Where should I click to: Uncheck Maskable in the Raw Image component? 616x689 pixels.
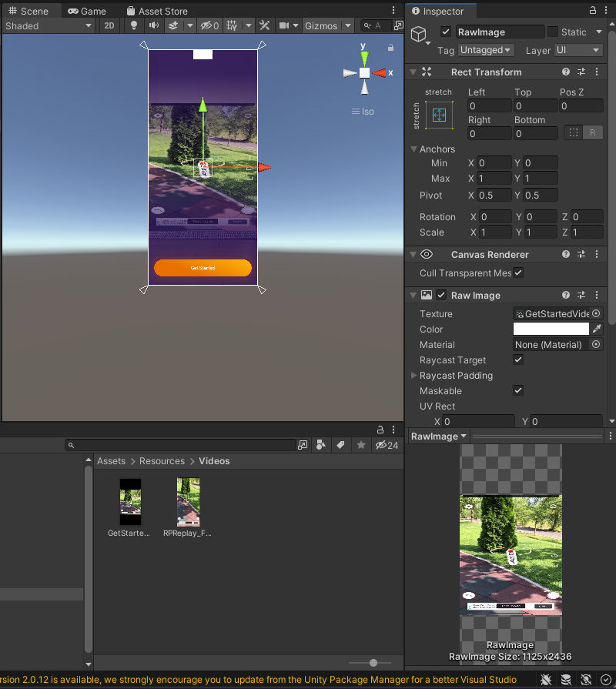(x=517, y=390)
